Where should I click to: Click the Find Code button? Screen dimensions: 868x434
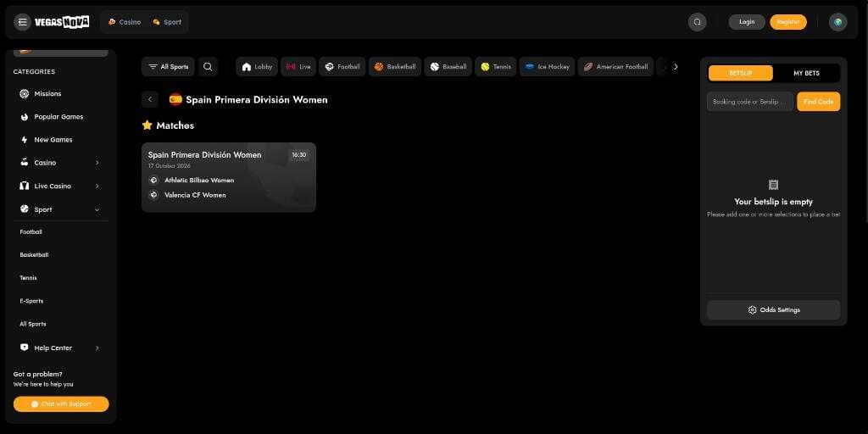818,102
